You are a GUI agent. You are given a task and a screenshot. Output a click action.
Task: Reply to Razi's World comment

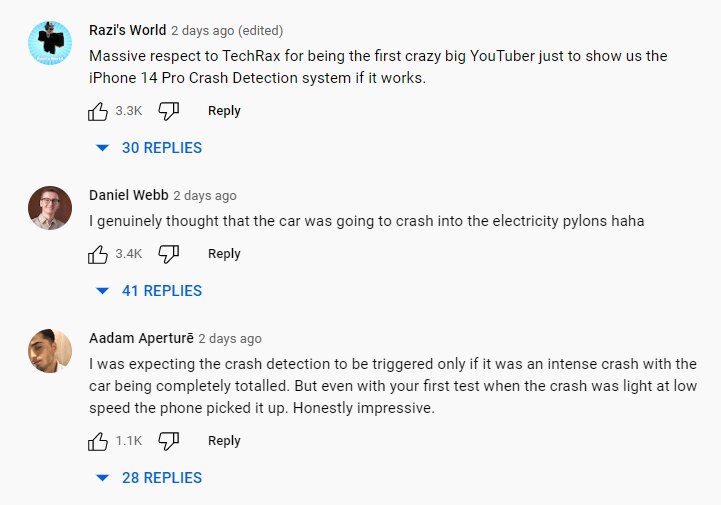point(224,111)
